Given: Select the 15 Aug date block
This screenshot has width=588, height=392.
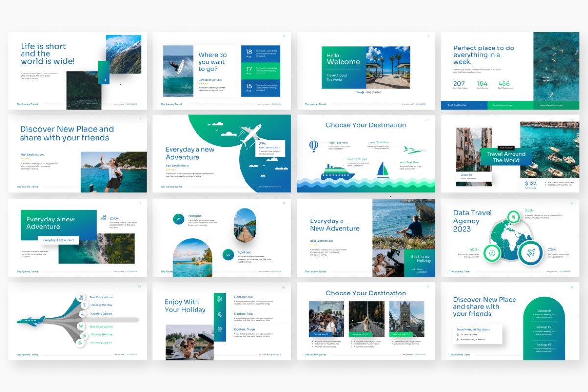Looking at the screenshot, I should 261,88.
